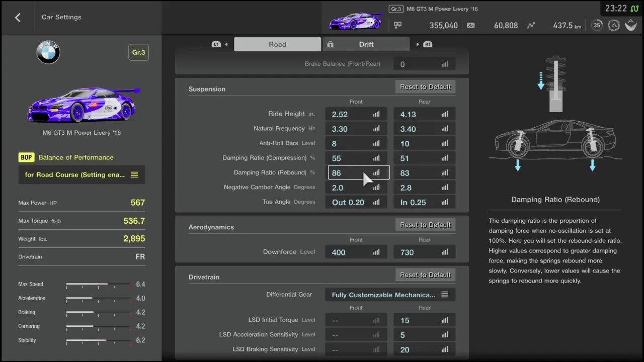Open rear LSD Initial Torque adjuster icon
Image resolution: width=644 pixels, height=362 pixels.
tap(445, 320)
